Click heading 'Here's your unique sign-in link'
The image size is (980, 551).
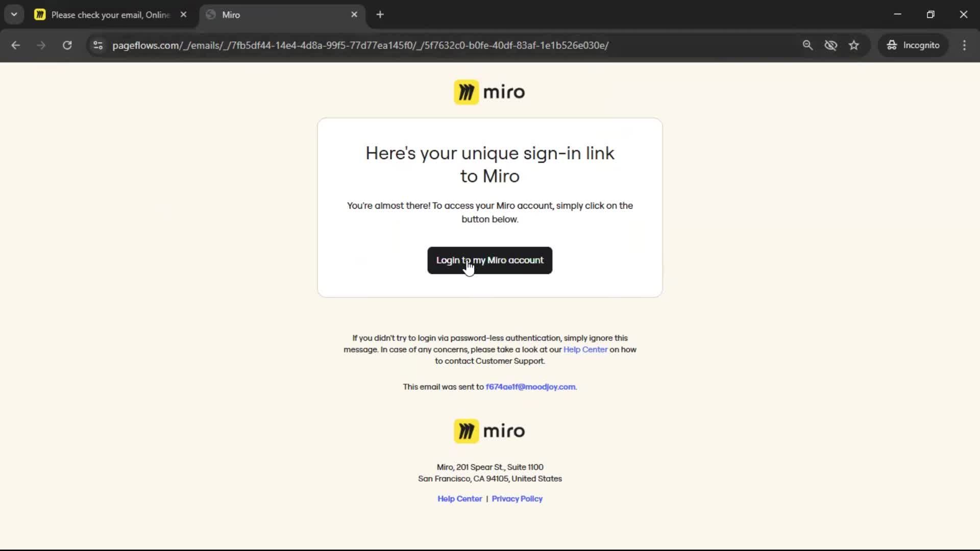point(489,164)
